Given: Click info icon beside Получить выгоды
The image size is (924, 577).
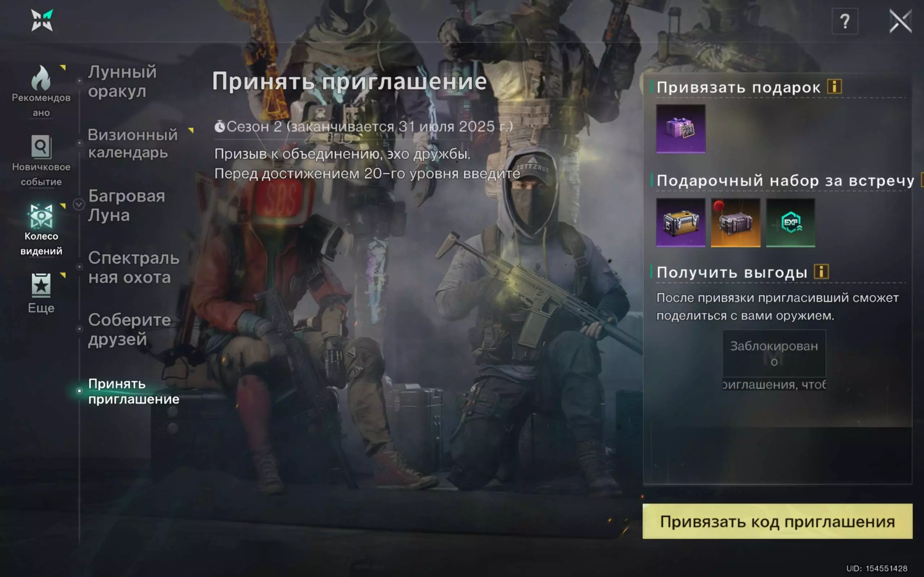Looking at the screenshot, I should 821,272.
